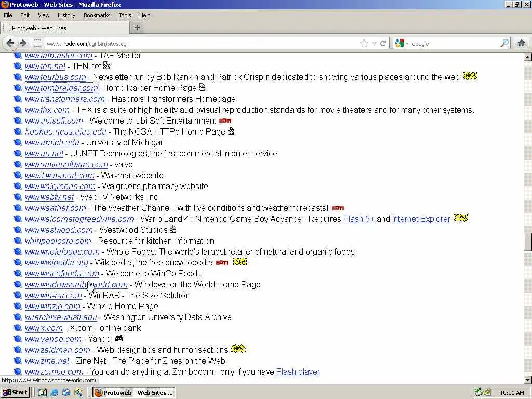
Task: Click the broken image icon after Tomb Raider Home Page
Action: [202, 87]
